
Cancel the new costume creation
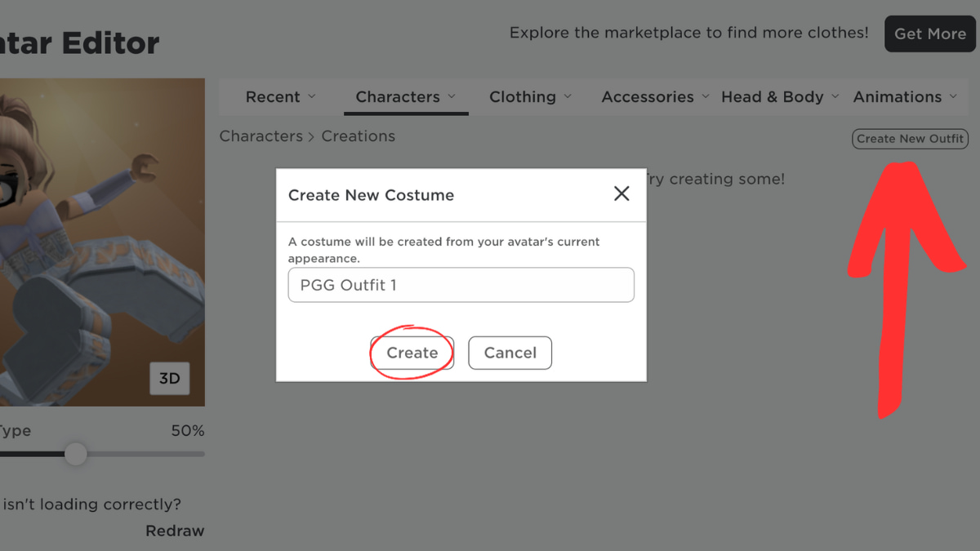click(510, 353)
